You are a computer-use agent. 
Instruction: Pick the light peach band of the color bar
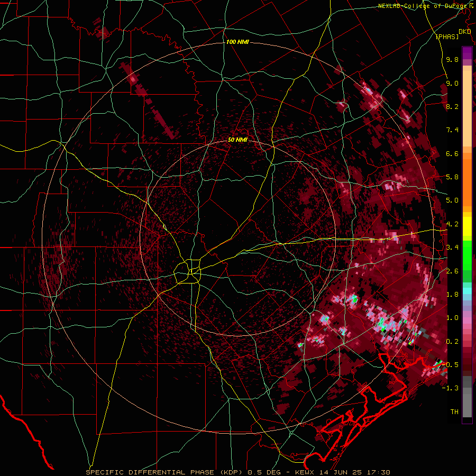point(467,109)
